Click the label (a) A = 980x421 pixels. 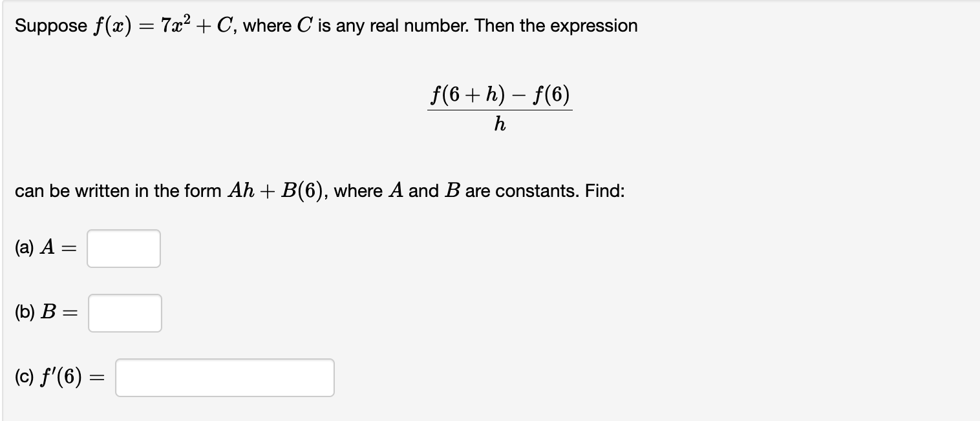pyautogui.click(x=45, y=248)
